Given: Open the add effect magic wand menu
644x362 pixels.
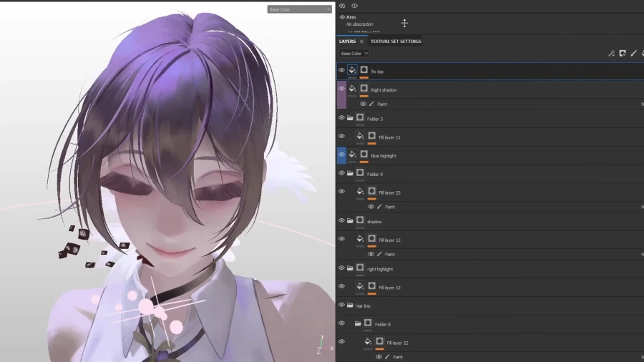Looking at the screenshot, I should [612, 54].
